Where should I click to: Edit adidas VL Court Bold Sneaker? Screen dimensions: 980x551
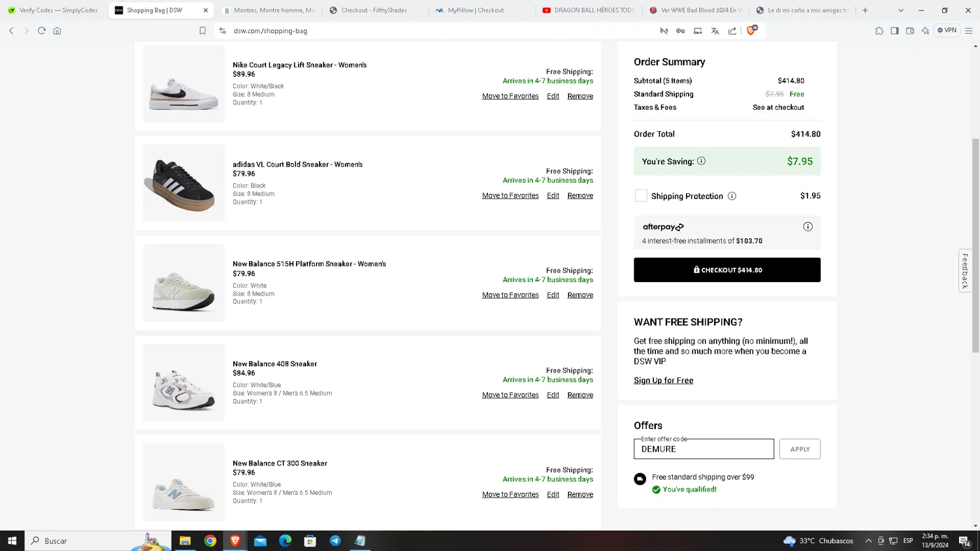553,196
